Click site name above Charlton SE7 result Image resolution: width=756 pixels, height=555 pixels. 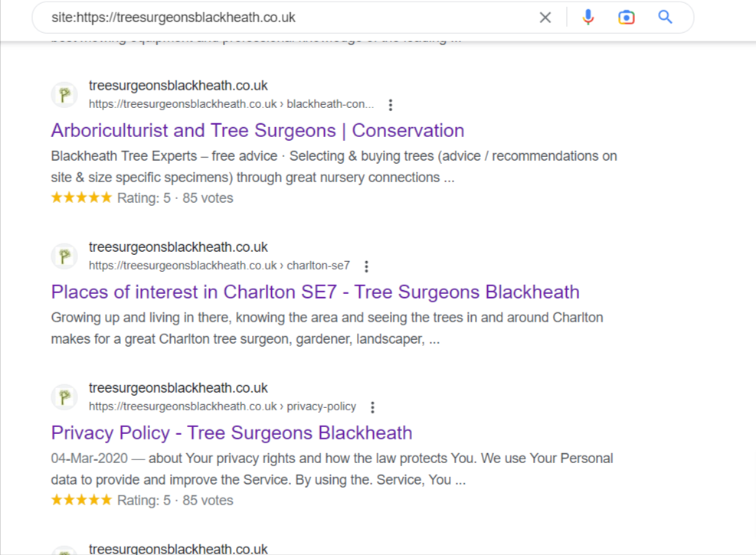[x=178, y=247]
